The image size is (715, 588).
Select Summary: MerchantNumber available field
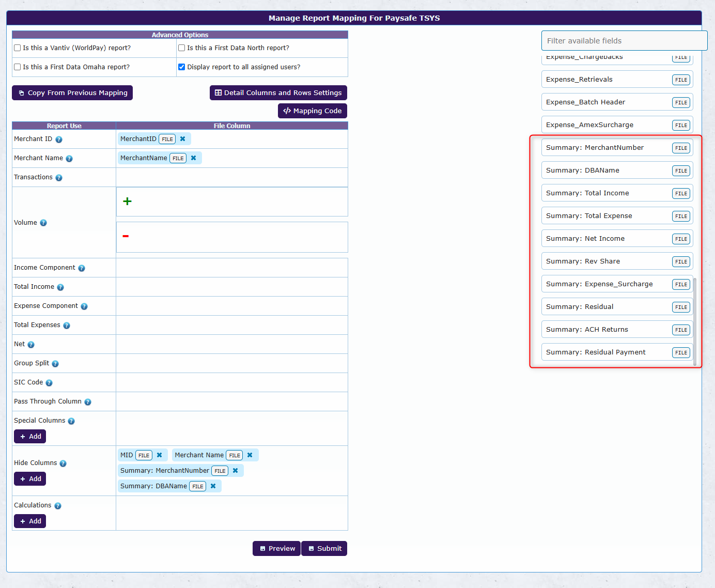617,148
